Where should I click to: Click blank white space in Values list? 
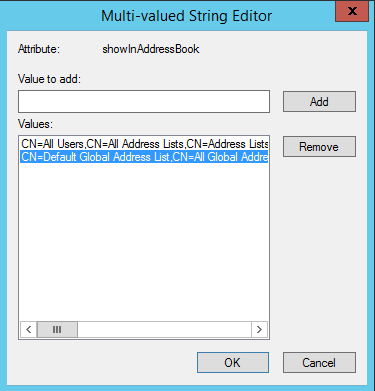tap(144, 240)
